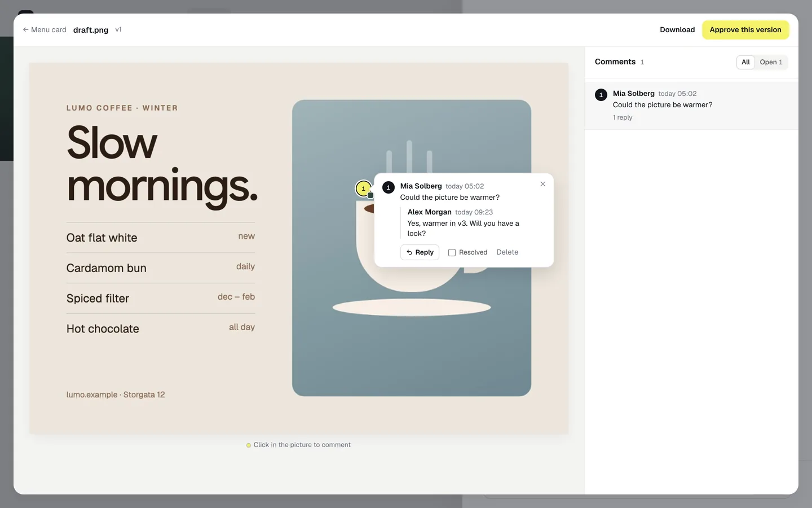Screen dimensions: 812x508
Task: Click the draft.png file name
Action: click(91, 30)
